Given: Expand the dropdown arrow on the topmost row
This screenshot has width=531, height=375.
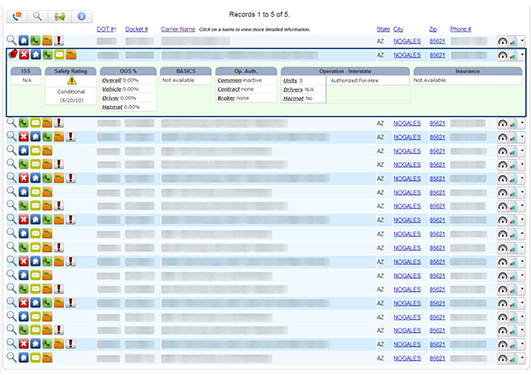Looking at the screenshot, I should point(522,41).
